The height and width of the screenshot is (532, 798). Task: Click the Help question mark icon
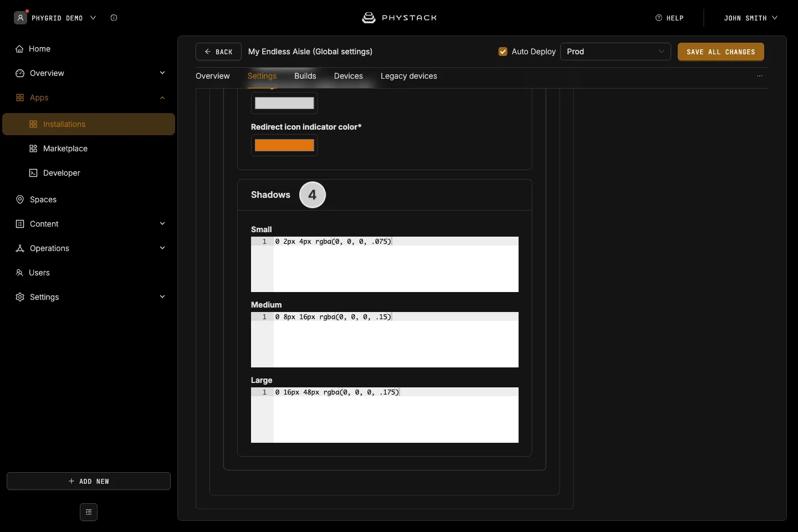tap(659, 18)
